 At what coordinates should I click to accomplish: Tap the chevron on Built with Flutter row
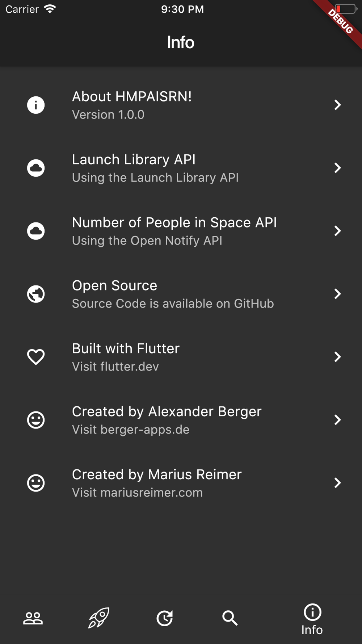point(337,357)
